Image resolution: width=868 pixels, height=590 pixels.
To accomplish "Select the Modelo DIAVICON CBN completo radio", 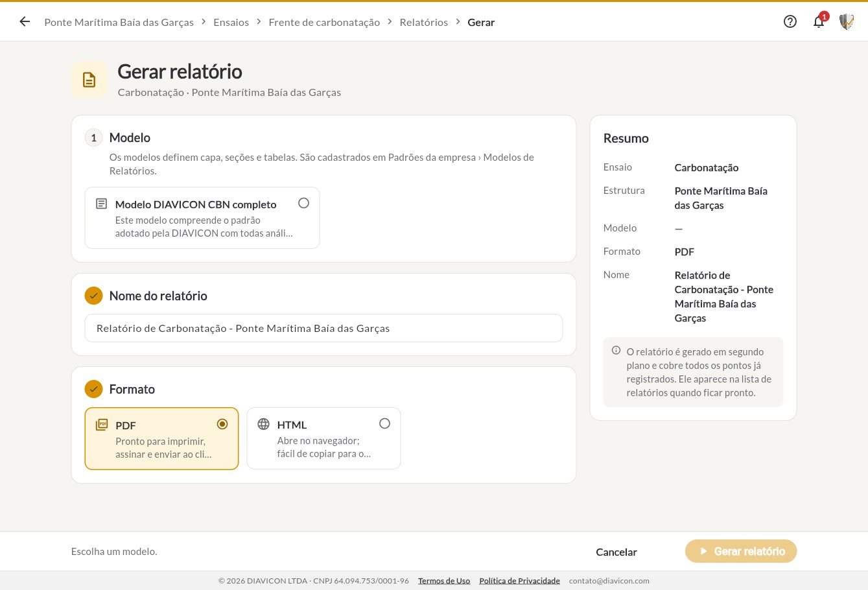I will (x=303, y=203).
